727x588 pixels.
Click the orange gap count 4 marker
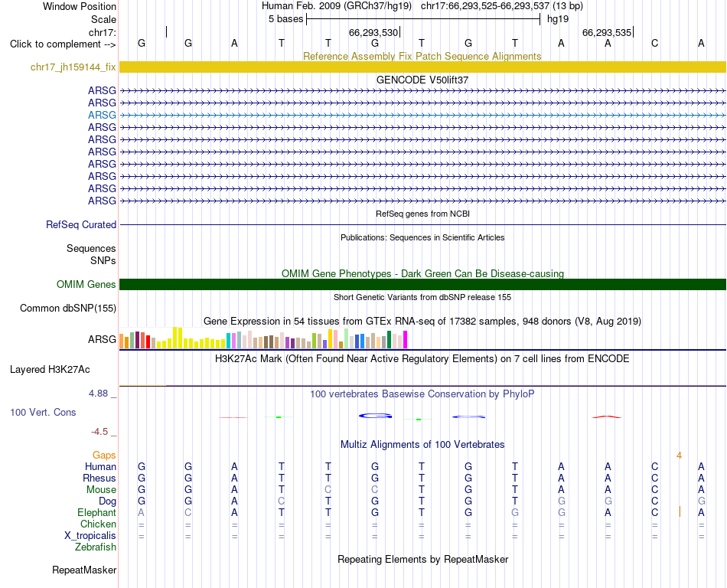679,456
